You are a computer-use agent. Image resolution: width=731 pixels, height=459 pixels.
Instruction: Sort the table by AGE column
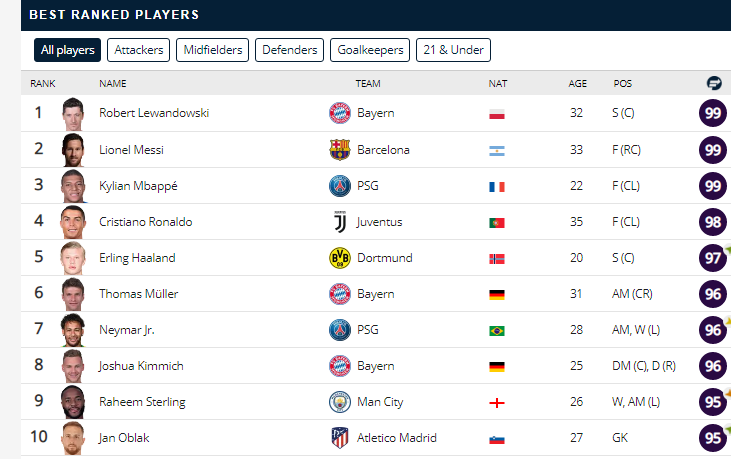pos(577,83)
